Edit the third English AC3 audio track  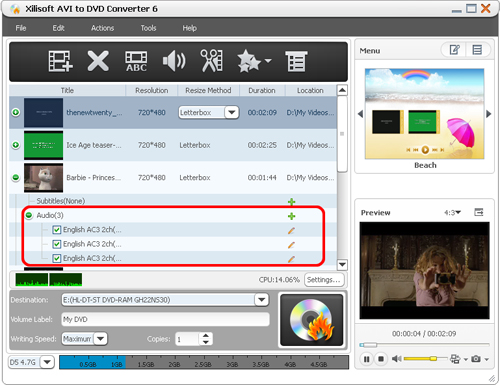tap(291, 259)
